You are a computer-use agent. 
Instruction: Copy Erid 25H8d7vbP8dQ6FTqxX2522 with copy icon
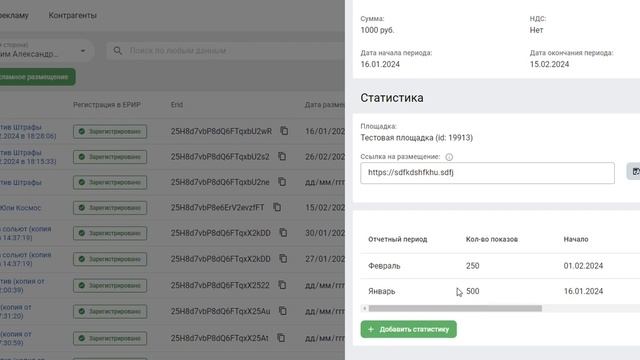pos(282,285)
